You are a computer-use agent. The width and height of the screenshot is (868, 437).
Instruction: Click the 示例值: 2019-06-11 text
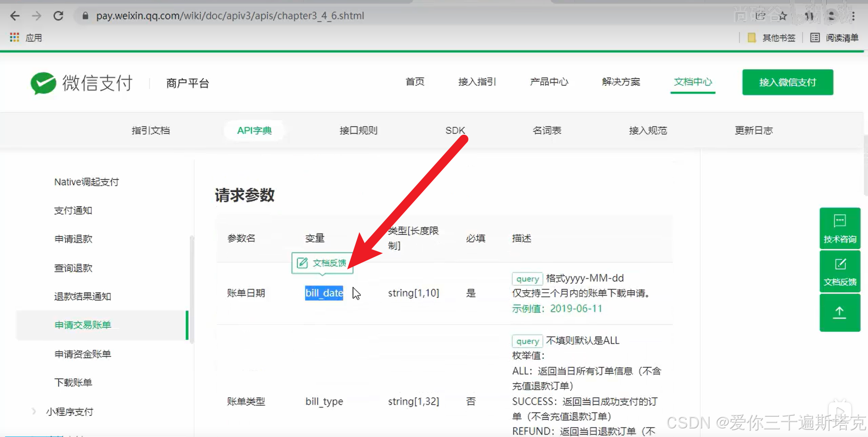[557, 309]
